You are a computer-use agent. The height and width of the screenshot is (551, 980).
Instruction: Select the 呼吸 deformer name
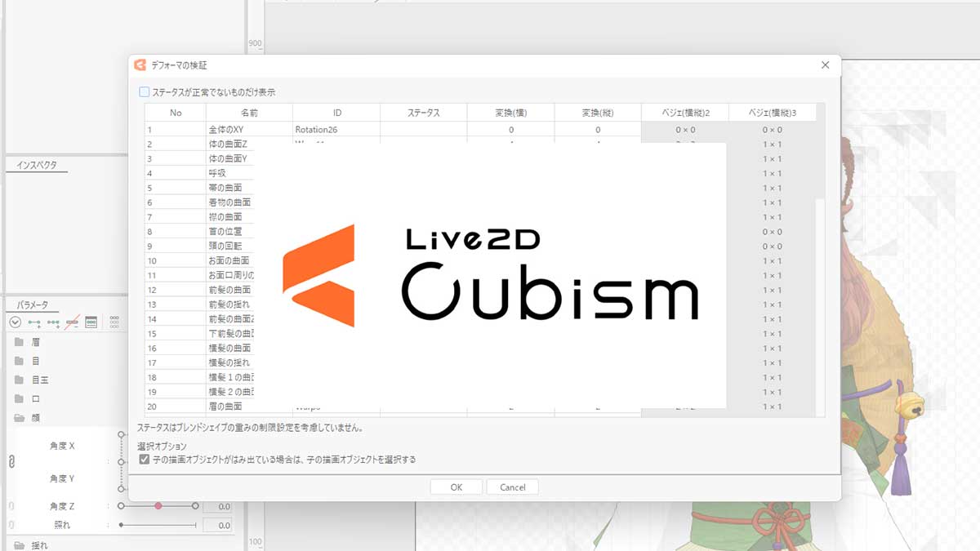click(217, 173)
